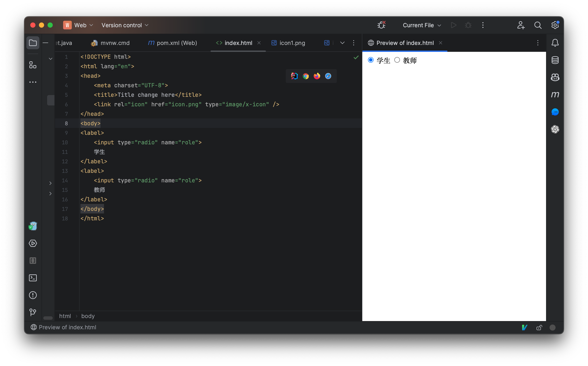588x366 pixels.
Task: Open the SQL console bracket icon
Action: click(x=33, y=261)
